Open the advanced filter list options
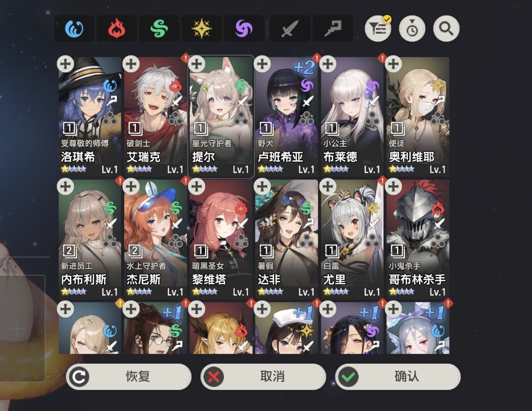 (x=378, y=29)
